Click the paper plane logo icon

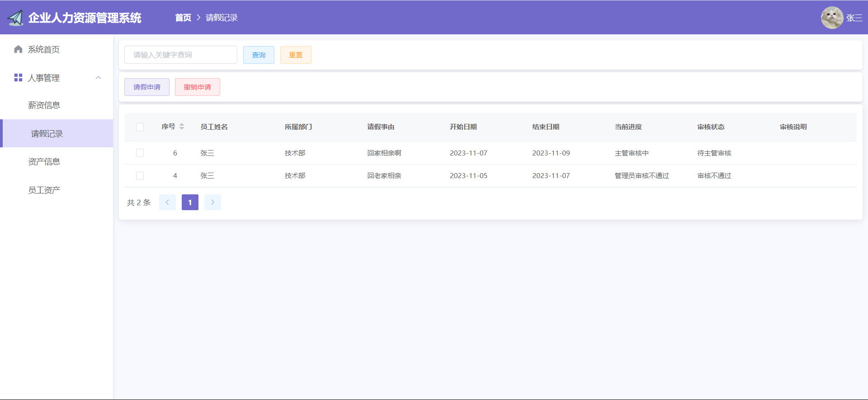click(x=15, y=18)
